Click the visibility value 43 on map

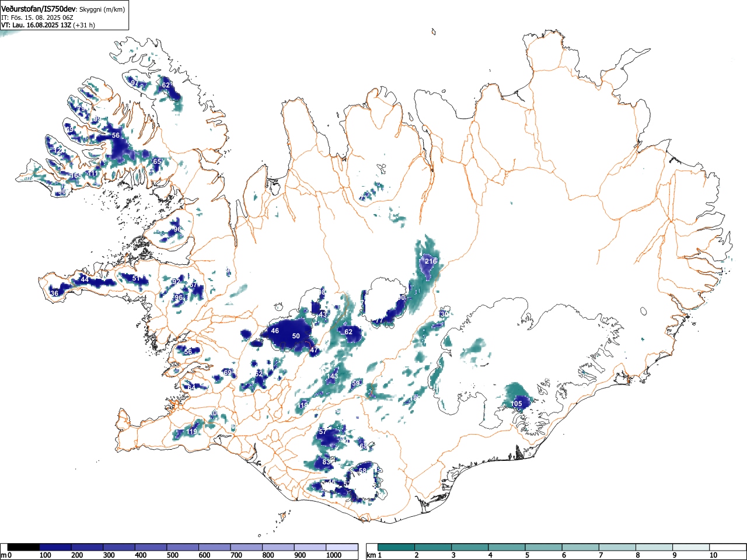pyautogui.click(x=323, y=314)
